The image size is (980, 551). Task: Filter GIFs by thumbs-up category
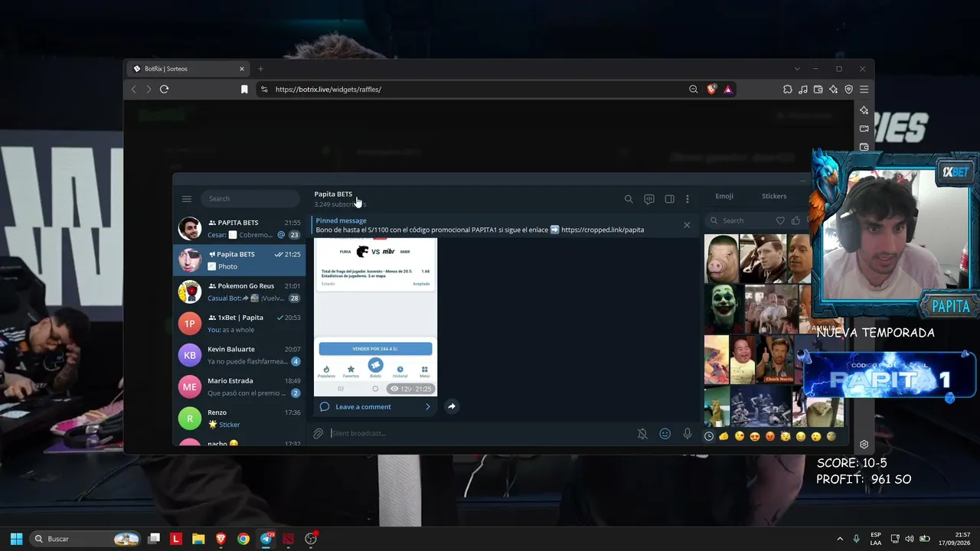796,220
